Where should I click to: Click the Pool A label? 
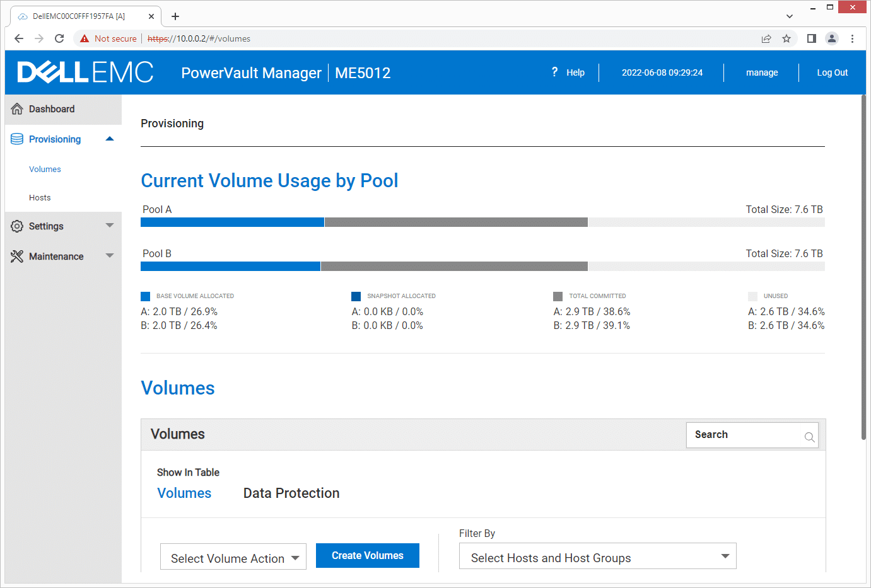[x=157, y=209]
